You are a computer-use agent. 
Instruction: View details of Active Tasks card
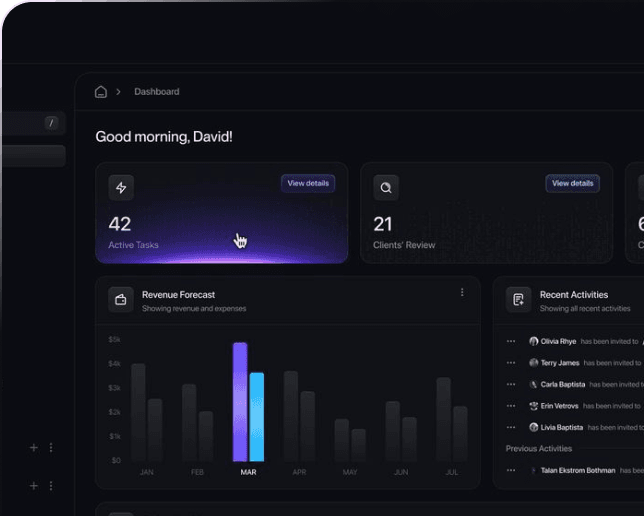pyautogui.click(x=307, y=183)
